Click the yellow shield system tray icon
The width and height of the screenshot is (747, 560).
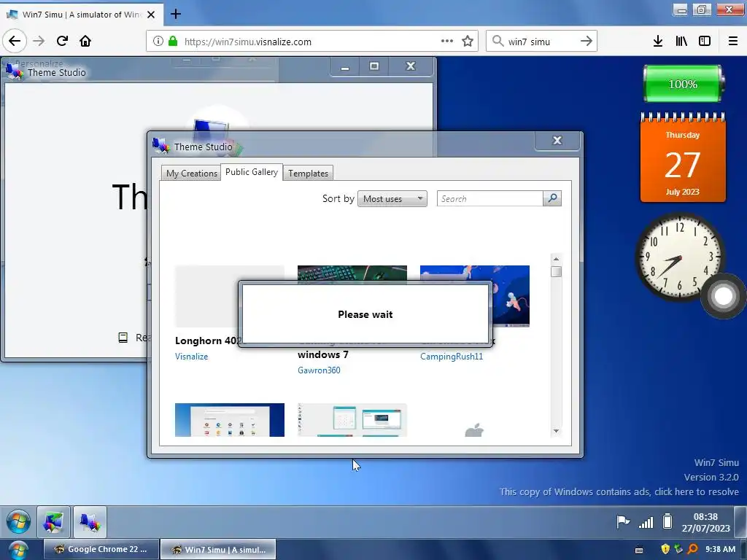click(x=665, y=549)
